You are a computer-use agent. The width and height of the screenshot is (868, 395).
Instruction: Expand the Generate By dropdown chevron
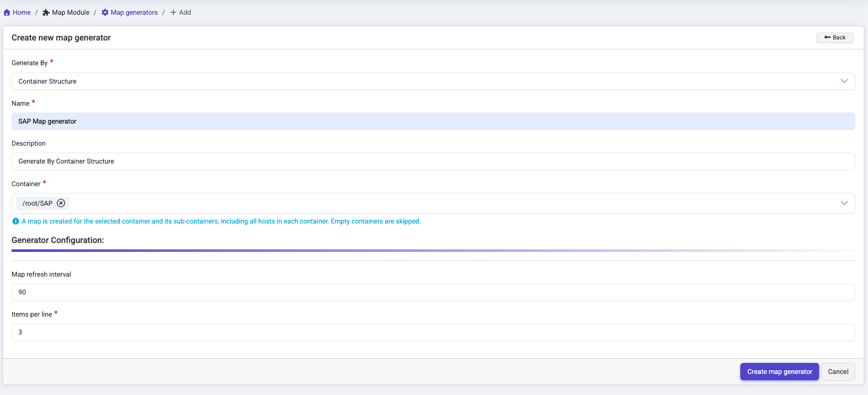click(844, 82)
